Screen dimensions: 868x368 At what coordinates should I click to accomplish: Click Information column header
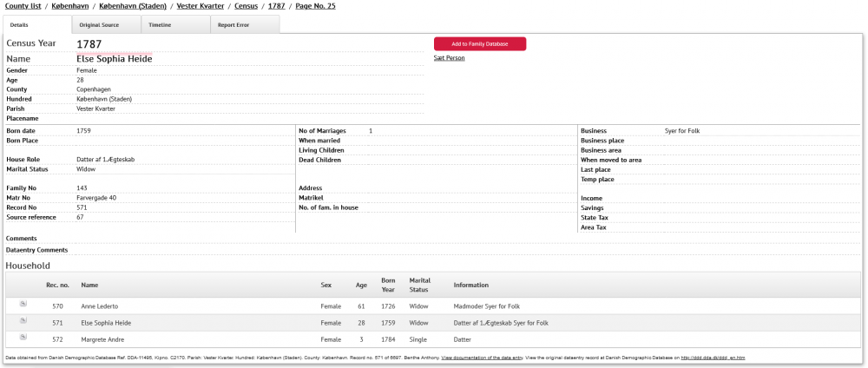(x=471, y=285)
